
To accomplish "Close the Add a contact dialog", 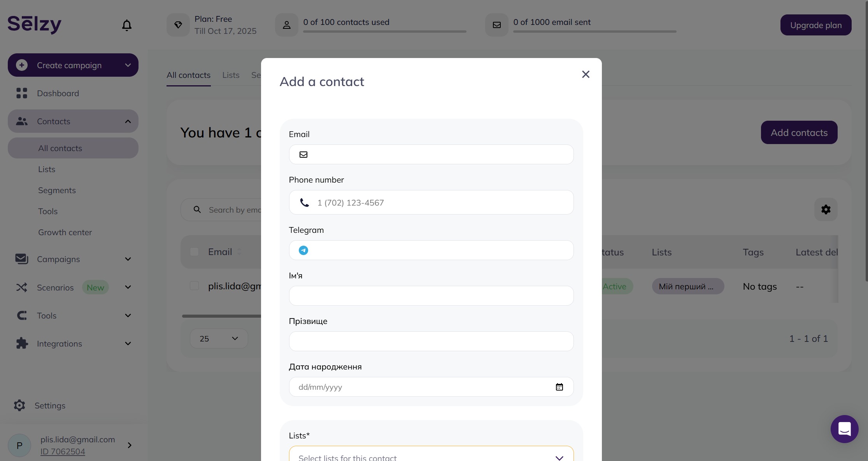I will [586, 74].
